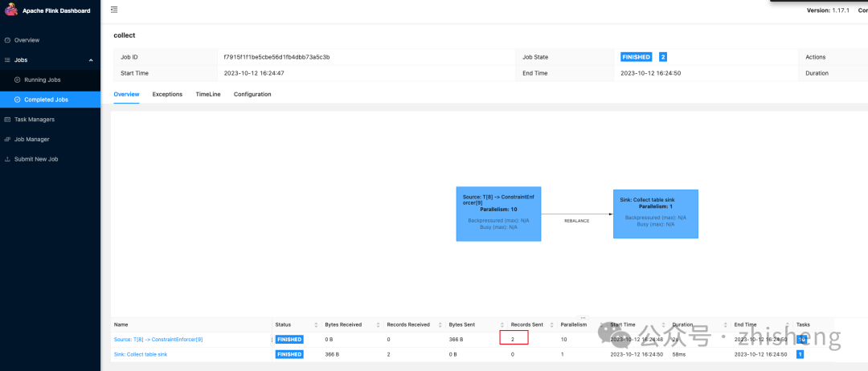868x371 pixels.
Task: Click the collect job title
Action: click(125, 35)
